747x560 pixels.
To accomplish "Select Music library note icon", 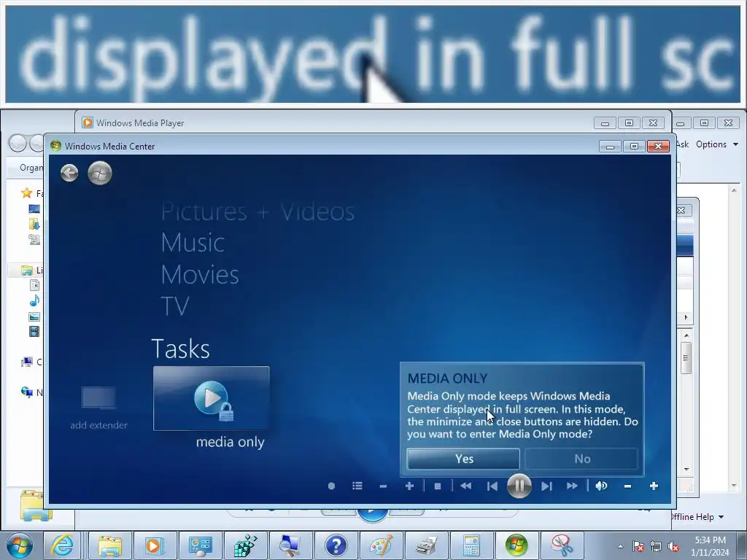I will (34, 301).
